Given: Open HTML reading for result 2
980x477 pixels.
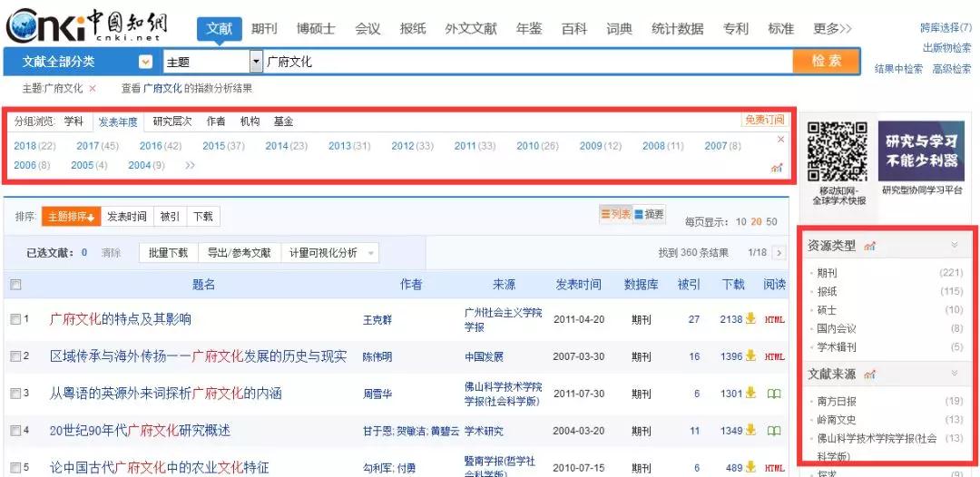Looking at the screenshot, I should [774, 356].
